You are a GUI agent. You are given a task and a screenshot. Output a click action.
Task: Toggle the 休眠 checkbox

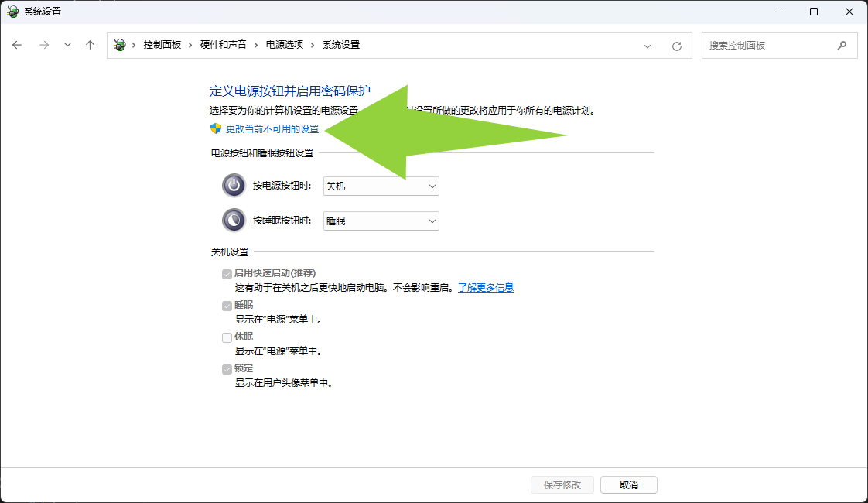(227, 337)
